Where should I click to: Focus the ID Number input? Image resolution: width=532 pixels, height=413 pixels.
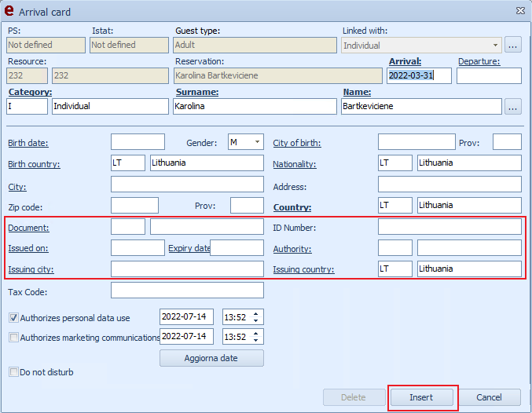449,226
